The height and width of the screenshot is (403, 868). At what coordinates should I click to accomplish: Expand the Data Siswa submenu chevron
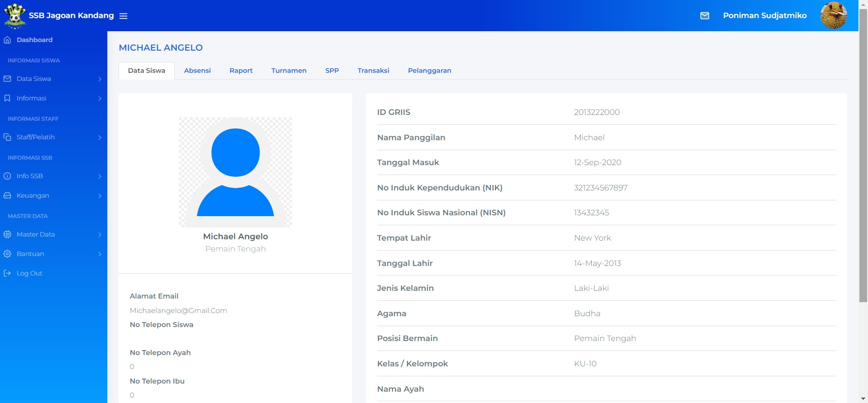[x=100, y=79]
